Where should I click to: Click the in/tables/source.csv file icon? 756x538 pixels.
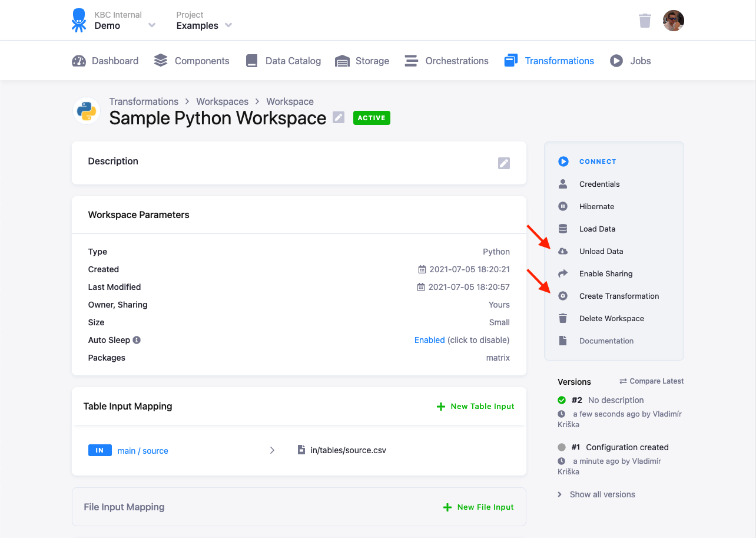tap(301, 450)
